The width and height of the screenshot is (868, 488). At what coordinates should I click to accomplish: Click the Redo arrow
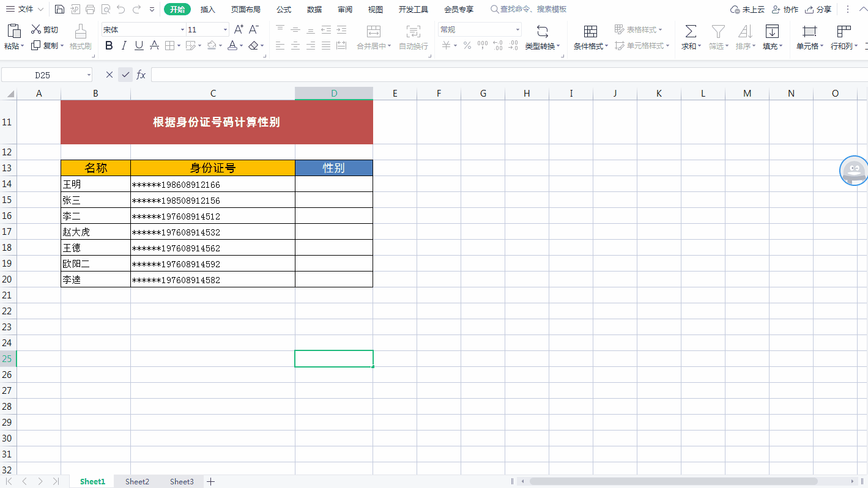(x=136, y=9)
